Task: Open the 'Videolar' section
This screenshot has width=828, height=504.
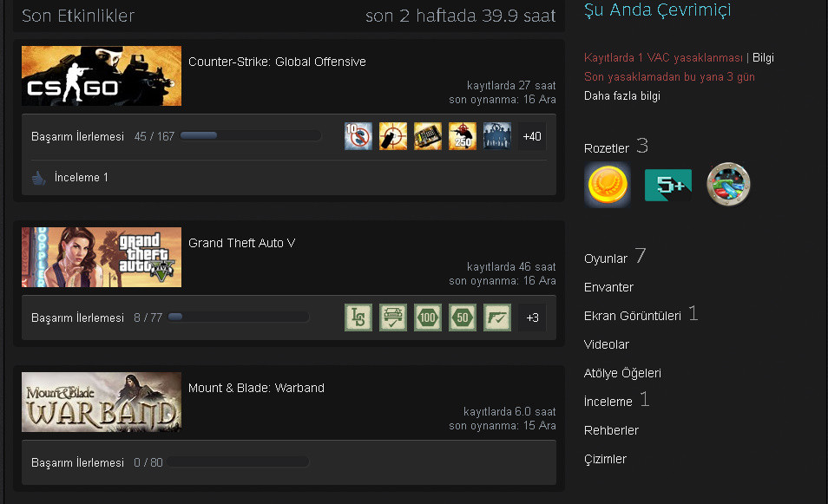Action: click(607, 344)
